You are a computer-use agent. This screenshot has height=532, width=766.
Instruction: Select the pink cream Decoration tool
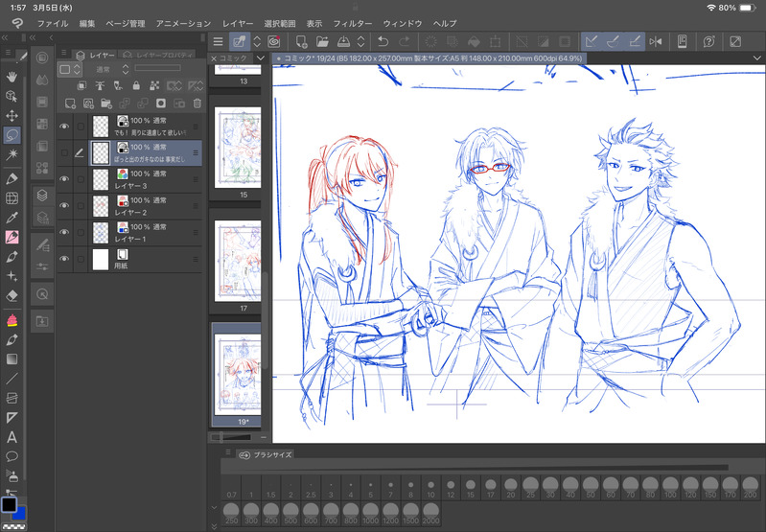(12, 320)
